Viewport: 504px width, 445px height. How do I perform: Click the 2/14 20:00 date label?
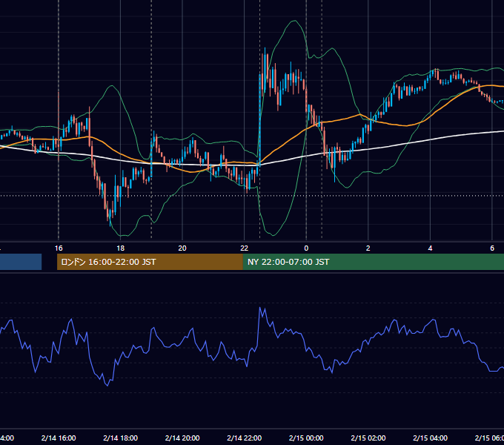(x=182, y=438)
